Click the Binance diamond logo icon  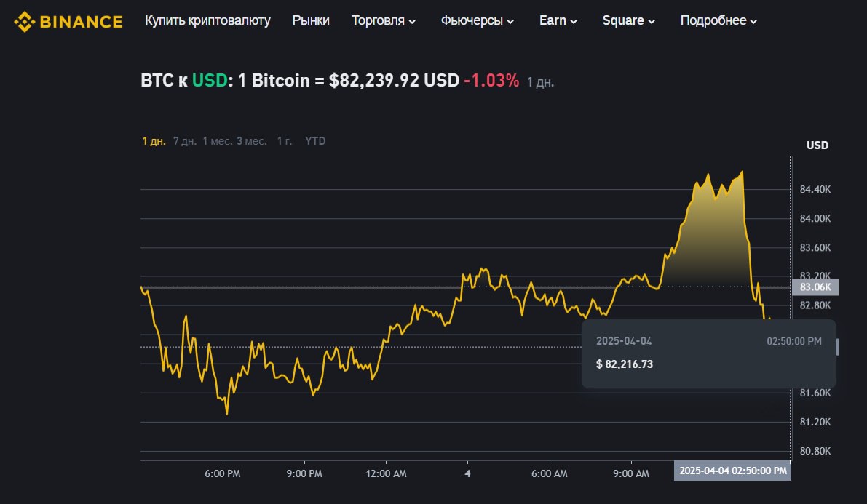click(x=24, y=21)
